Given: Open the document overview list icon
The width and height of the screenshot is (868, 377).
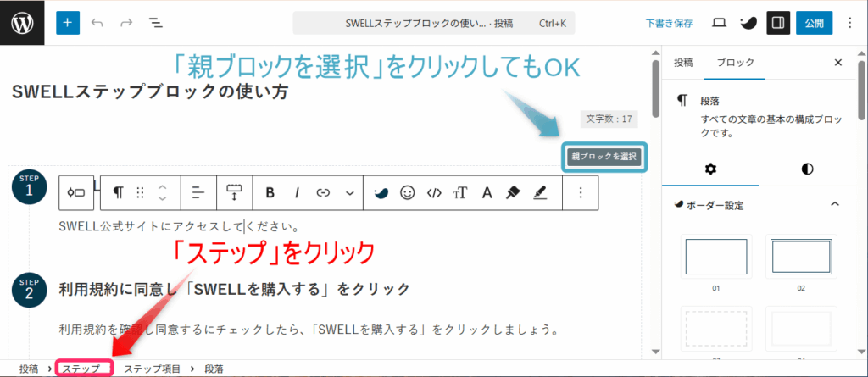Looking at the screenshot, I should click(156, 23).
